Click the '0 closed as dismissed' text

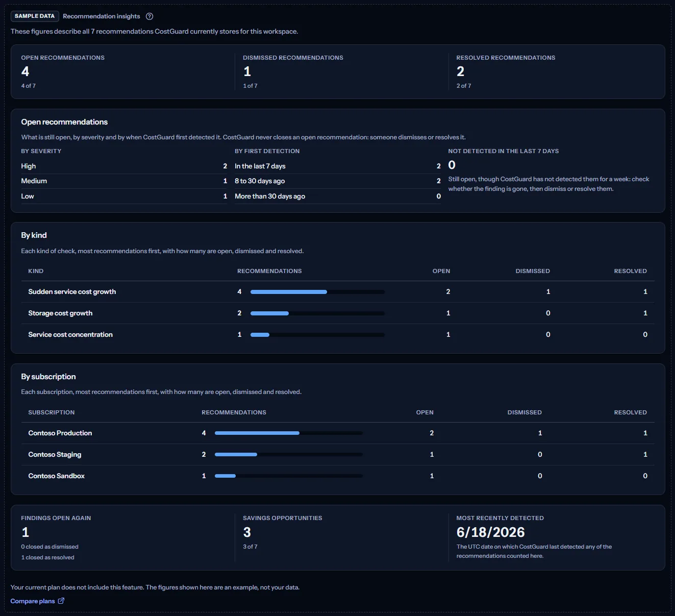tap(50, 547)
